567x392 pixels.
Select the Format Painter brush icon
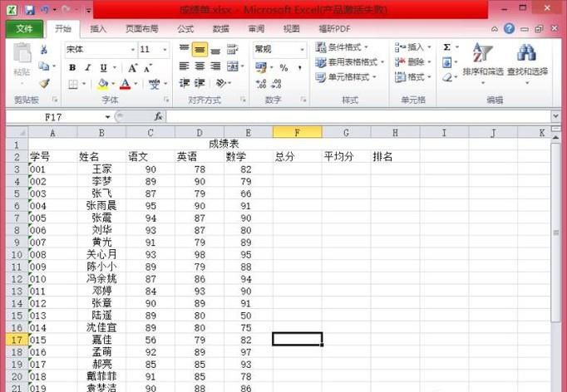click(x=44, y=83)
